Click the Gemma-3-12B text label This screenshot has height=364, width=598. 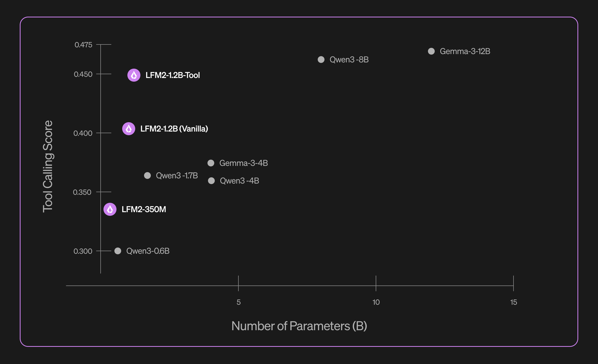pos(465,51)
